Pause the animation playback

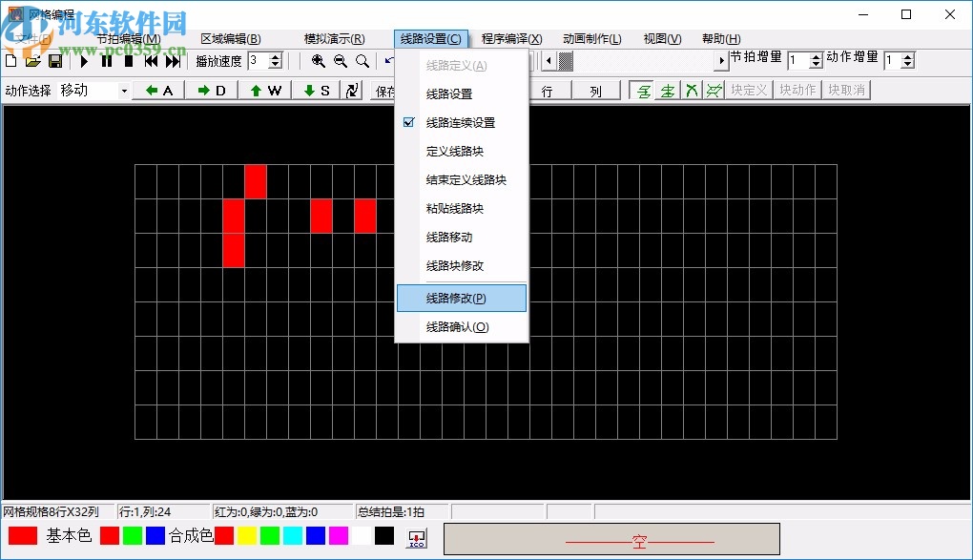click(107, 61)
